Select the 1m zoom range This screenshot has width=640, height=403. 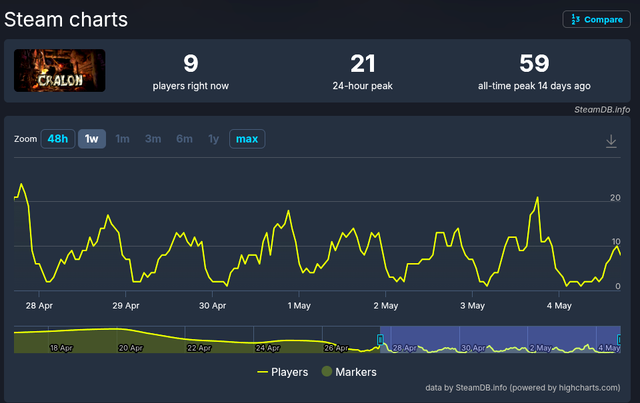(x=122, y=139)
